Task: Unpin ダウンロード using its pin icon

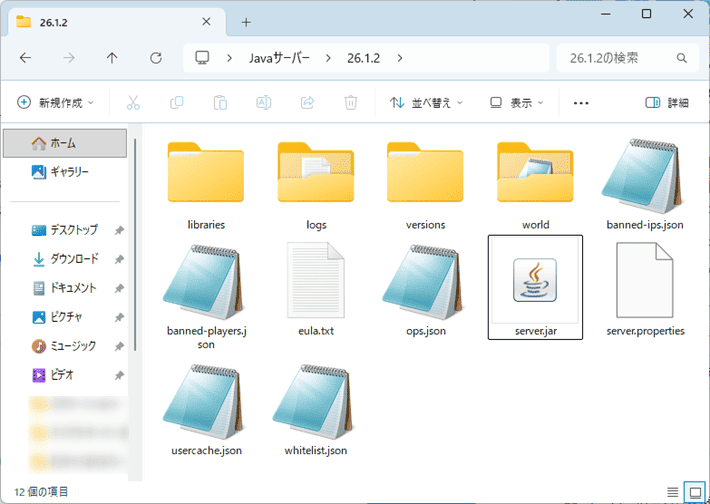Action: (119, 259)
